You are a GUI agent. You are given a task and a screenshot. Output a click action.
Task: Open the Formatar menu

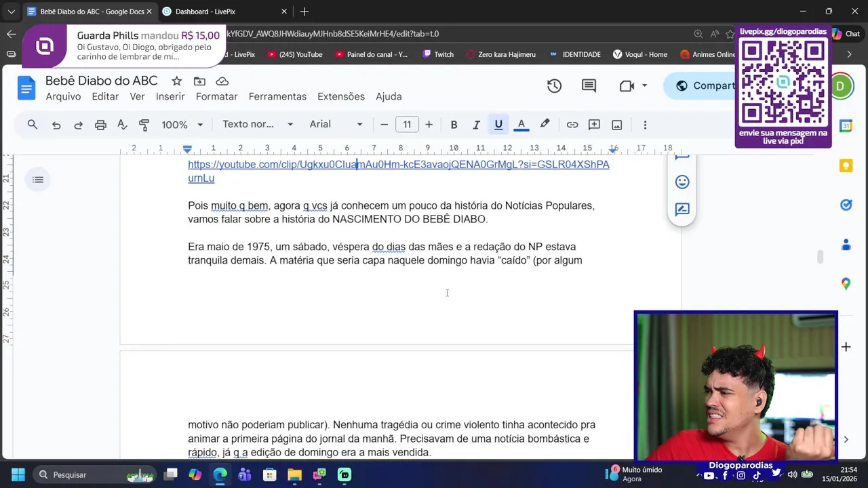pos(217,97)
